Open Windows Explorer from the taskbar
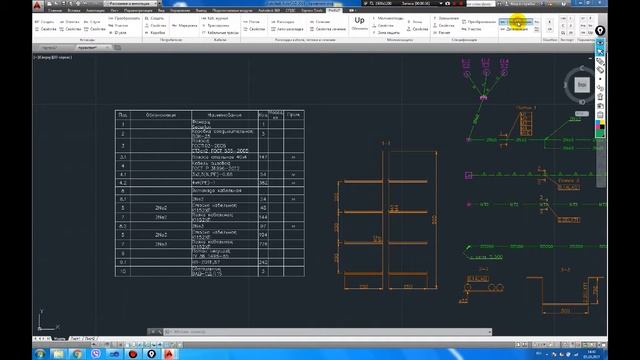This screenshot has width=640, height=360. [58, 354]
